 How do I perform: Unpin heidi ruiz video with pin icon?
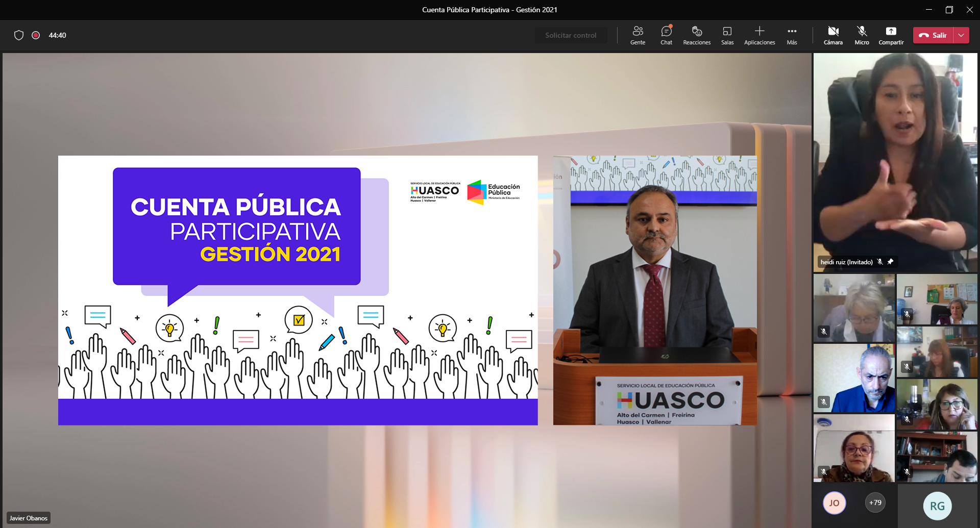pos(890,262)
